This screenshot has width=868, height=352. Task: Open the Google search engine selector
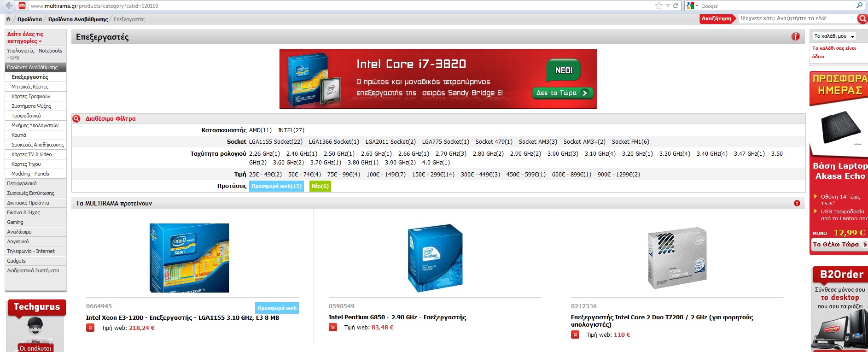(692, 6)
